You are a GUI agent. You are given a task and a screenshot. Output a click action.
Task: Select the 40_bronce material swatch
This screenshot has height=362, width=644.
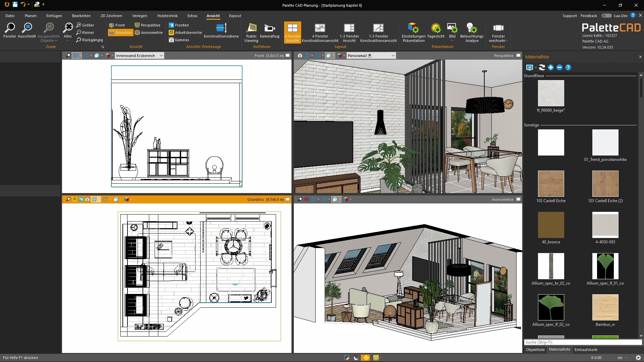(551, 225)
